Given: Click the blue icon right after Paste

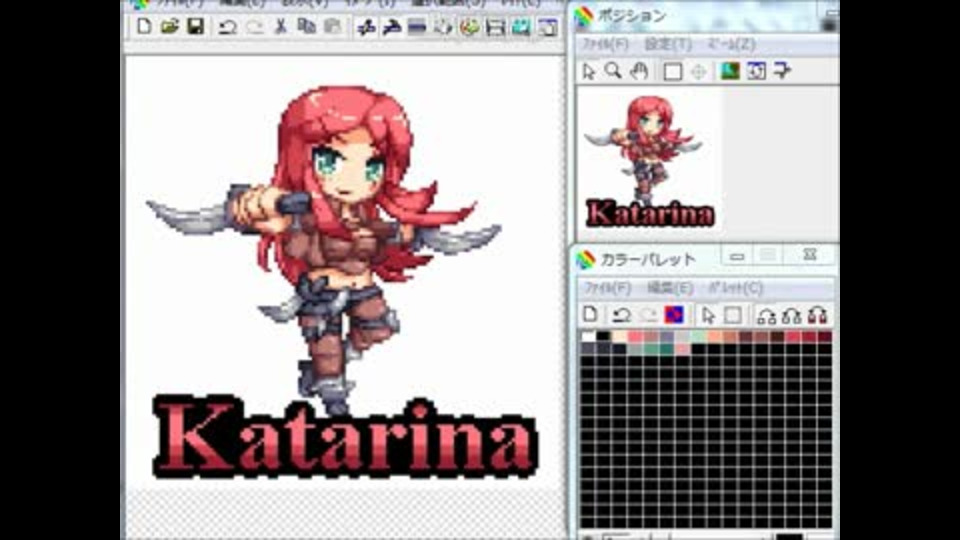Looking at the screenshot, I should click(366, 27).
